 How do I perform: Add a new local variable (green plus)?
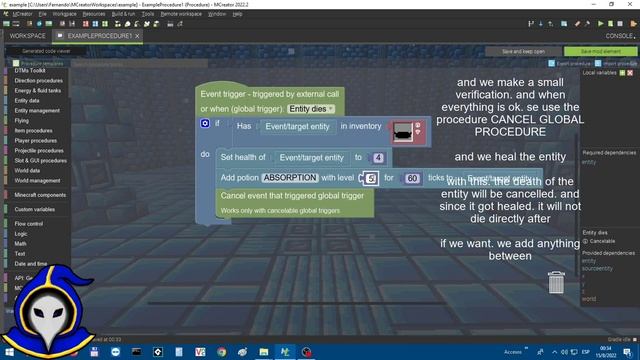point(622,73)
